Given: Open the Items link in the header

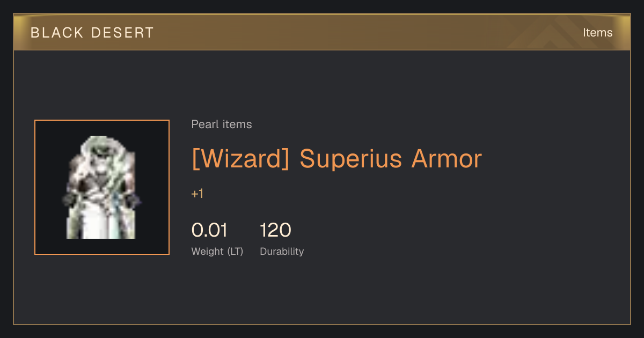Looking at the screenshot, I should (x=597, y=33).
